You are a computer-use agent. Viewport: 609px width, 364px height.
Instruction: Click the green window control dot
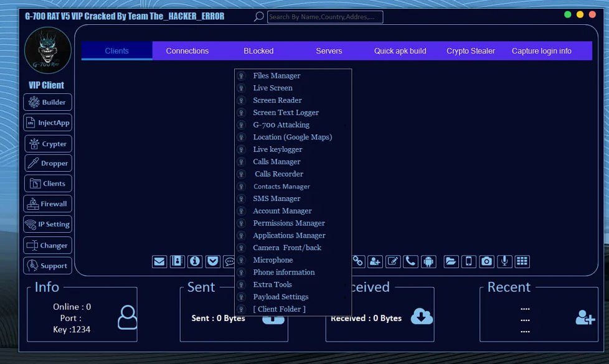click(x=567, y=15)
